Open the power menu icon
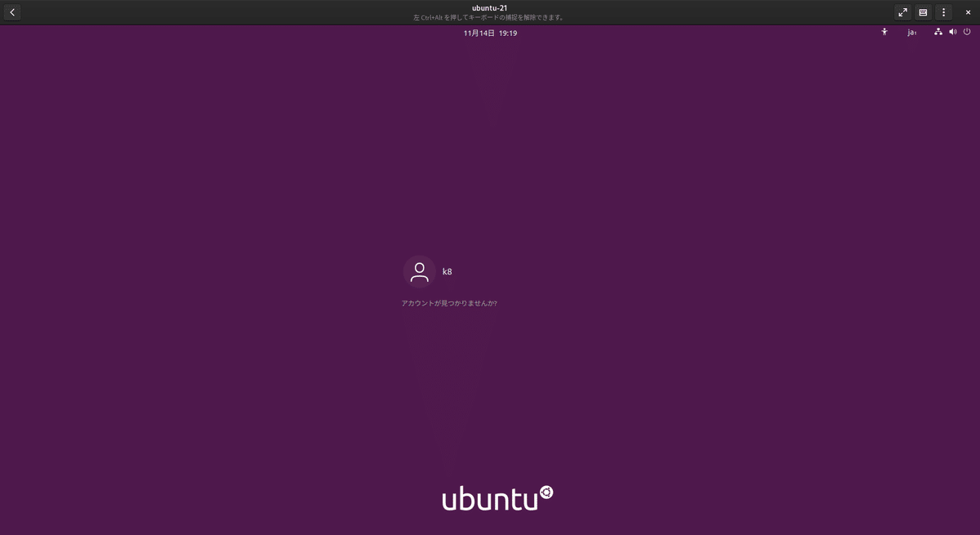This screenshot has width=980, height=535. click(x=967, y=33)
